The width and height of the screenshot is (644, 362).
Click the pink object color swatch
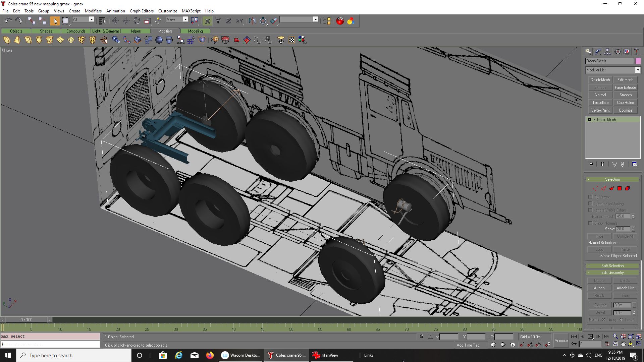638,61
